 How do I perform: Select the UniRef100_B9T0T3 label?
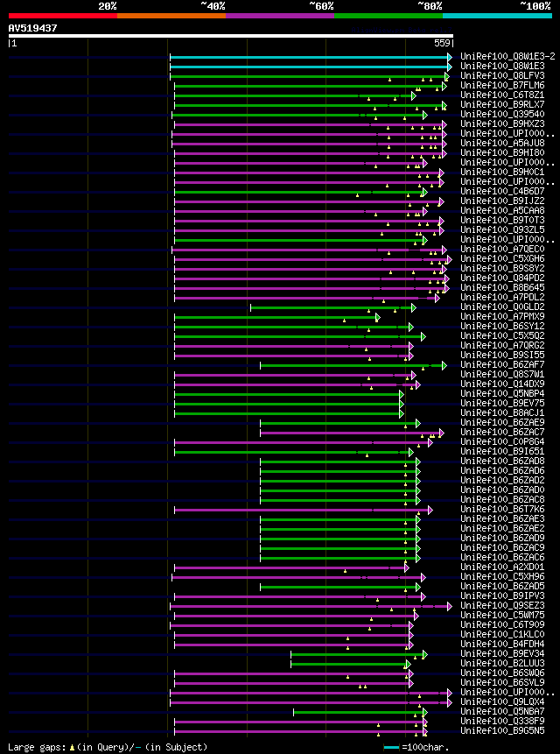(x=503, y=220)
